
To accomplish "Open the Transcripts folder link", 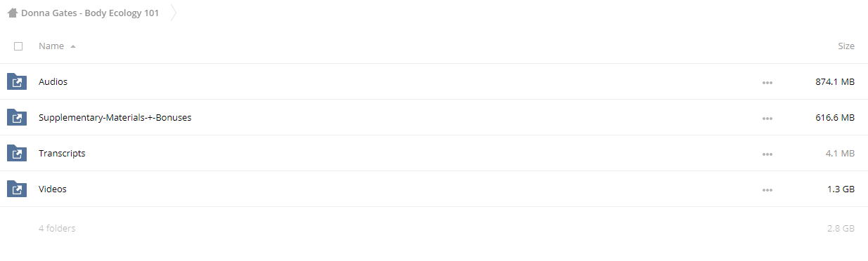I will click(62, 153).
